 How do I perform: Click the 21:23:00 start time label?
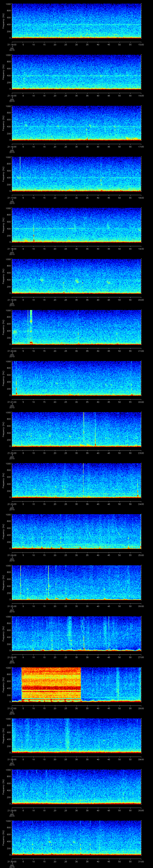[12, 504]
